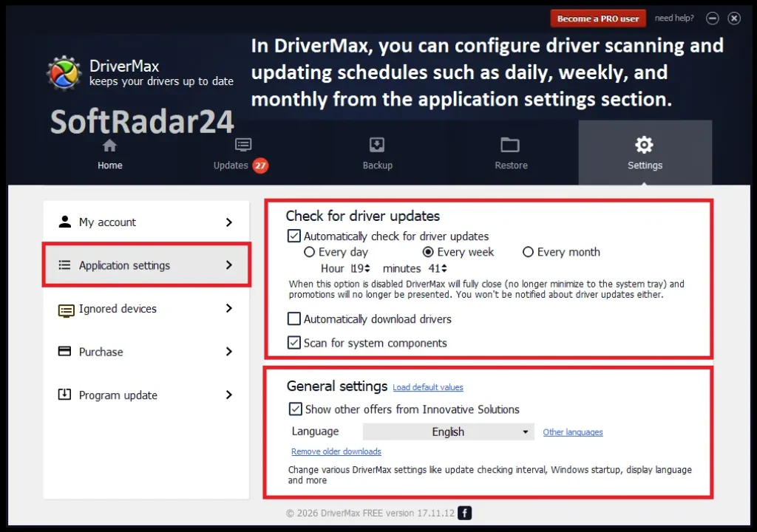
Task: Minimize the DriverMax window
Action: [712, 18]
